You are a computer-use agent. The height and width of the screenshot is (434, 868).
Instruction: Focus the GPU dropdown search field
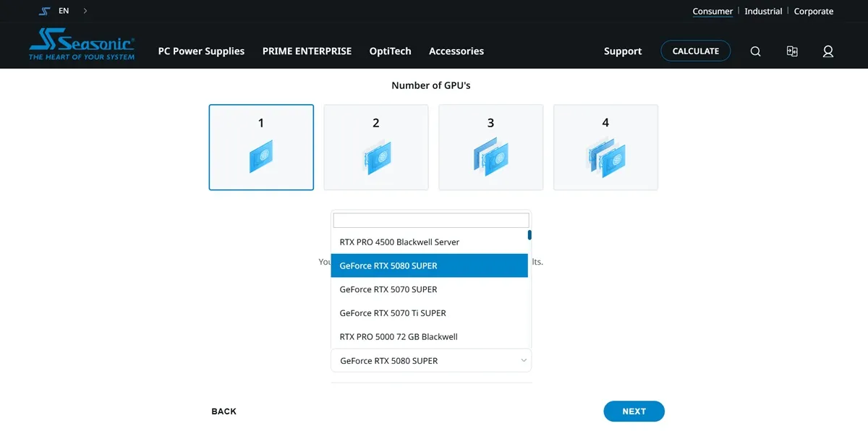coord(431,221)
